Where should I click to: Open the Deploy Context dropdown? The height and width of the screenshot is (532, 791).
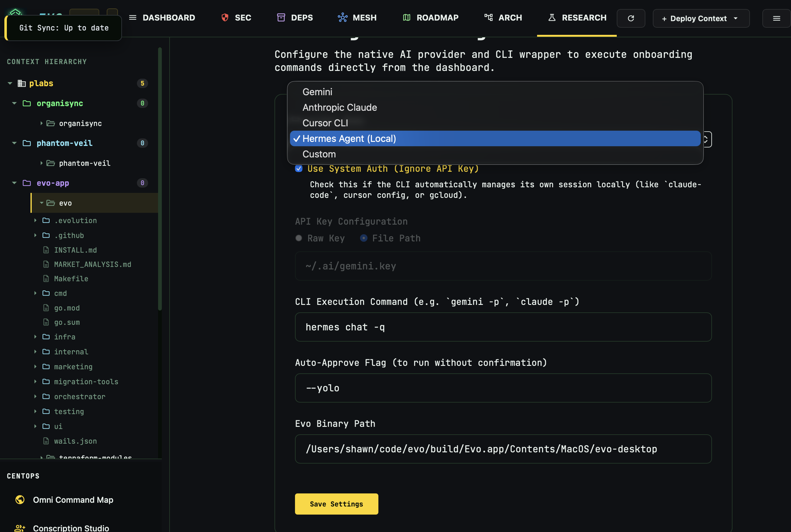click(x=701, y=18)
